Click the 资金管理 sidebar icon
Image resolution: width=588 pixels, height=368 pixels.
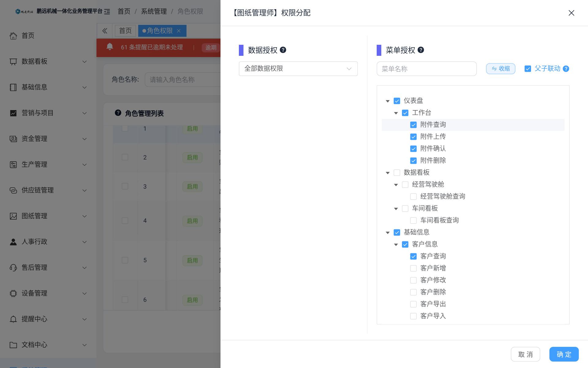[13, 139]
